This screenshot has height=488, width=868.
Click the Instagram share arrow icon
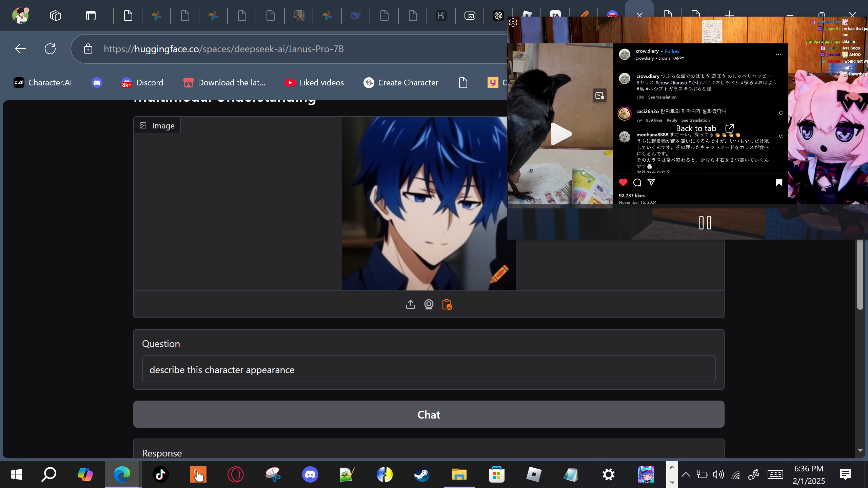pos(651,182)
